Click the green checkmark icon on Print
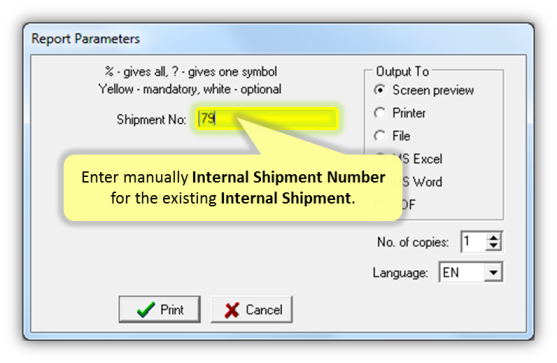This screenshot has width=557, height=363. tap(146, 309)
